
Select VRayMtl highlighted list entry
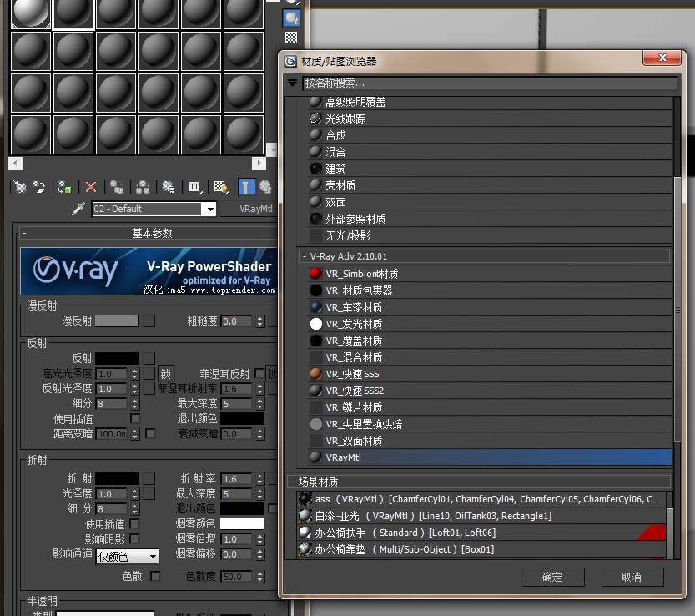490,457
